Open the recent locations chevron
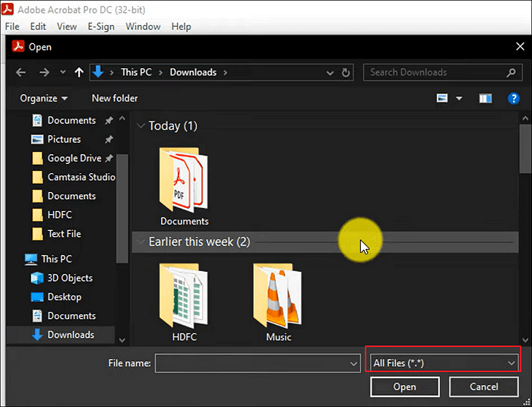 tap(62, 72)
